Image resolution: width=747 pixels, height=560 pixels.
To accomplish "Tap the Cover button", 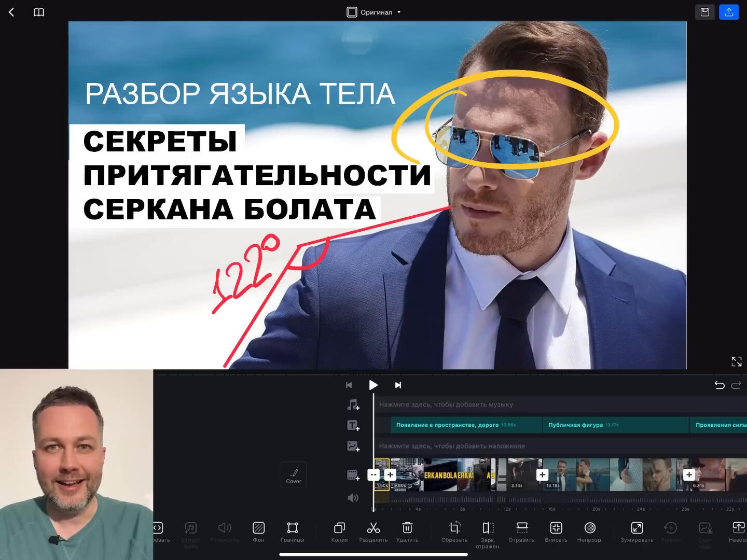I will 294,475.
